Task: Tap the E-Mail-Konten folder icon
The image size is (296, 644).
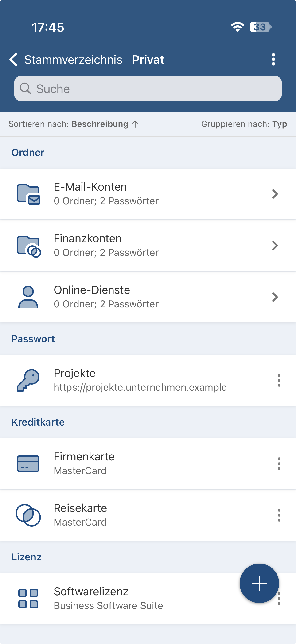Action: [28, 194]
